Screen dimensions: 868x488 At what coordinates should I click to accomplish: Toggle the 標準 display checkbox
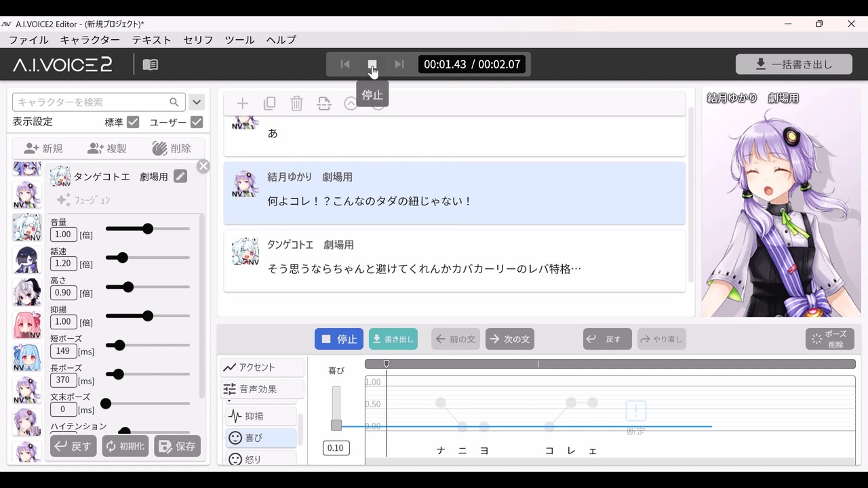(133, 122)
